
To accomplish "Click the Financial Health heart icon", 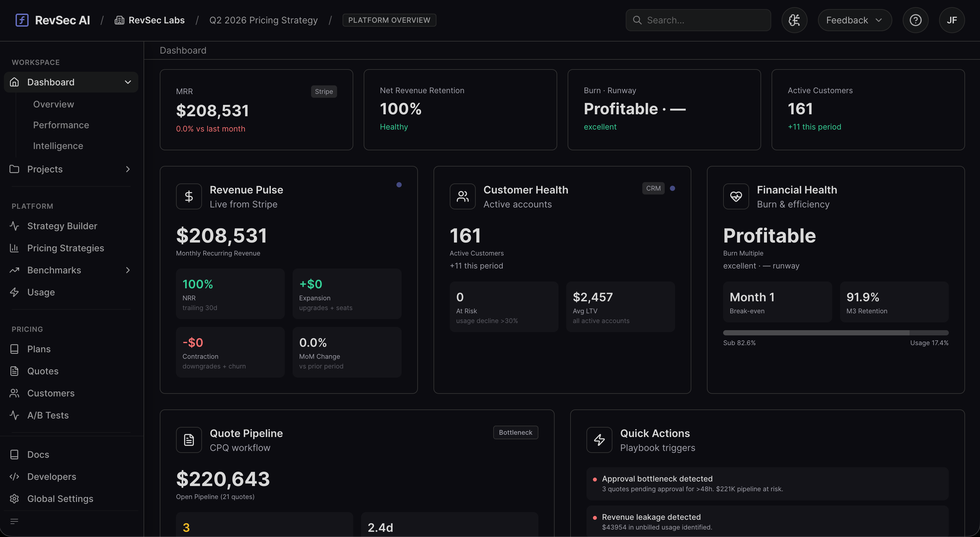I will point(736,196).
